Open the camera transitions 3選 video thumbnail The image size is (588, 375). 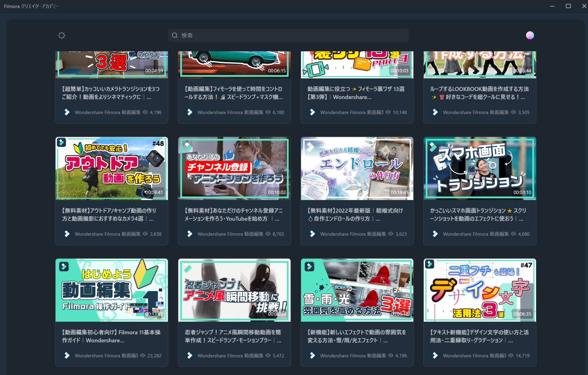click(112, 65)
